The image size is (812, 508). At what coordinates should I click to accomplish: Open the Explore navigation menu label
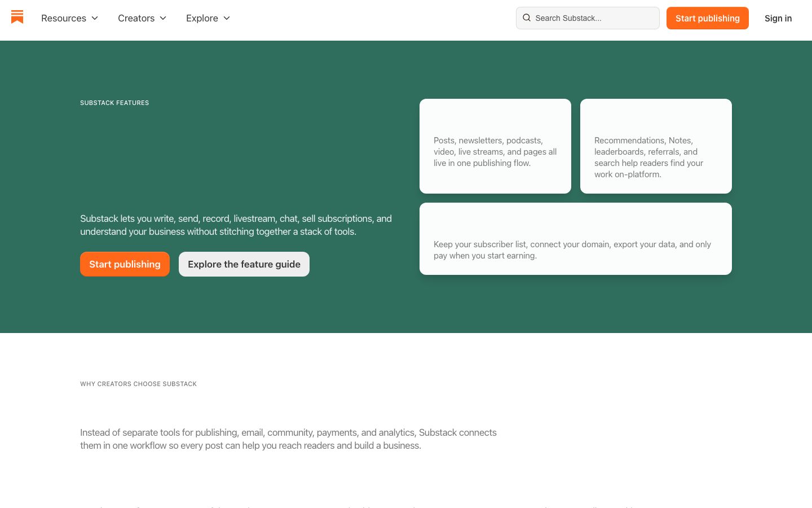coord(202,18)
